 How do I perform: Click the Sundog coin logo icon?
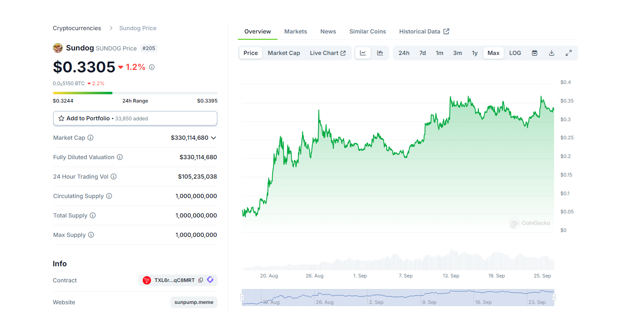[x=58, y=48]
